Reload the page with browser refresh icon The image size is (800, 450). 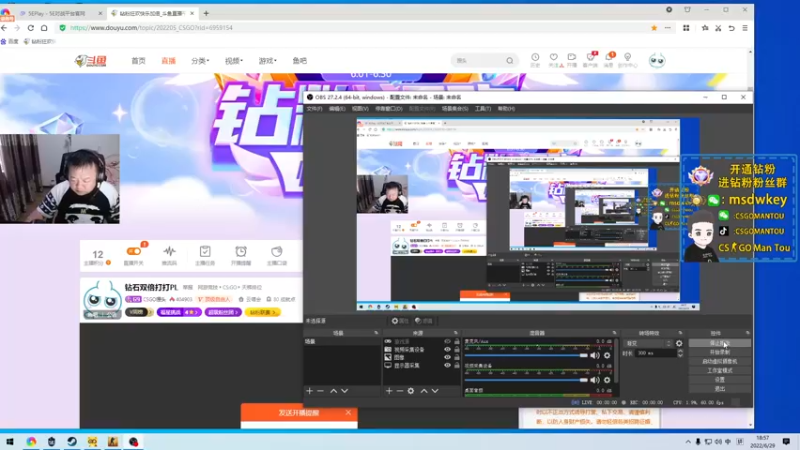[31, 28]
